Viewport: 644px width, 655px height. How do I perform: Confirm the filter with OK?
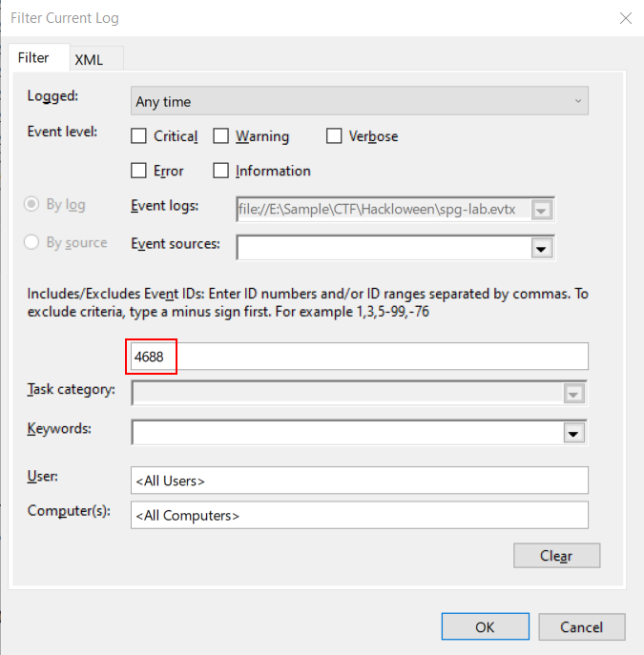tap(485, 626)
